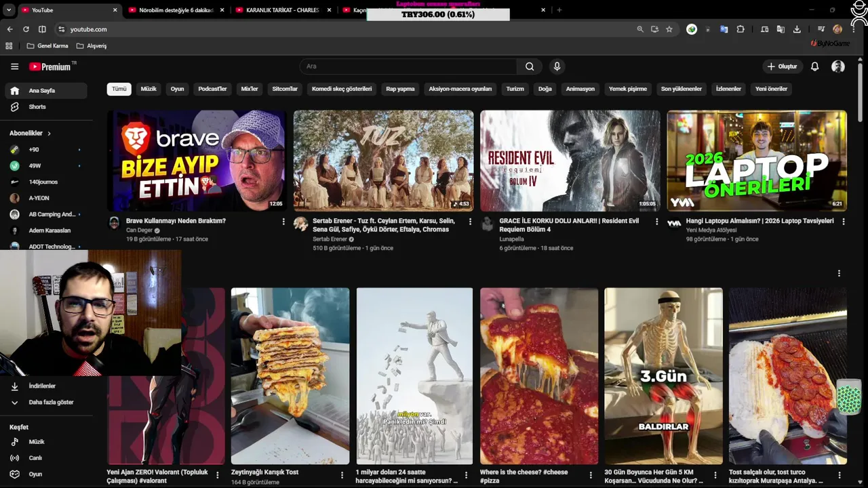Open media controls music-list icon
Viewport: 868px width, 488px height.
821,29
